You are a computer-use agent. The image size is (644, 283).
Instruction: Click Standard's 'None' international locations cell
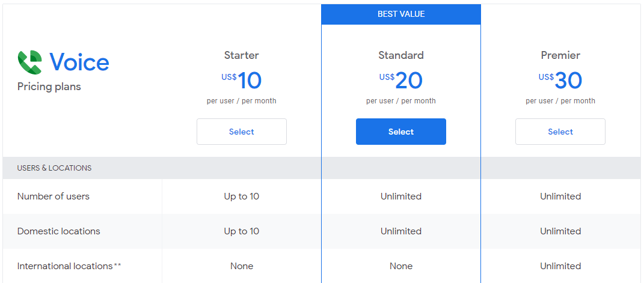click(400, 266)
